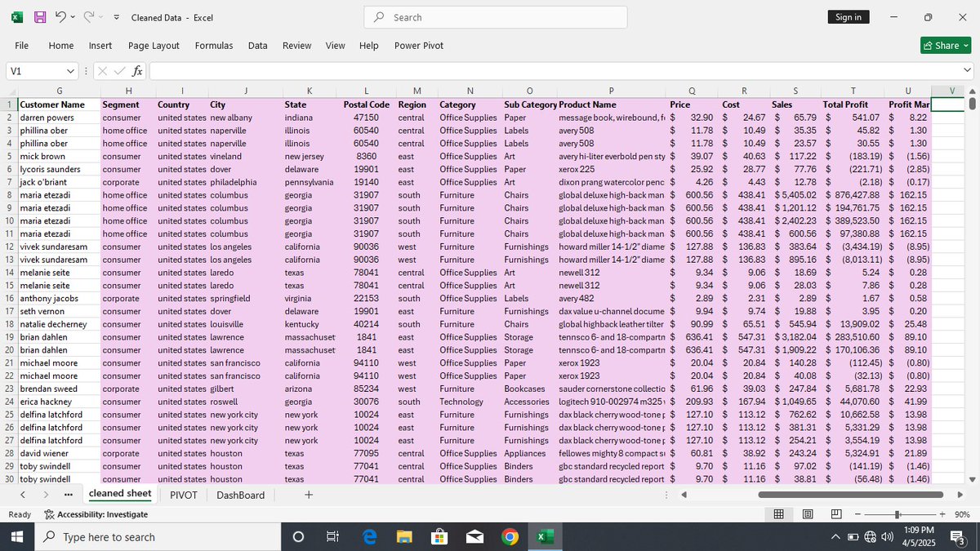The image size is (980, 551).
Task: Open Chrome from the taskbar
Action: click(x=510, y=536)
